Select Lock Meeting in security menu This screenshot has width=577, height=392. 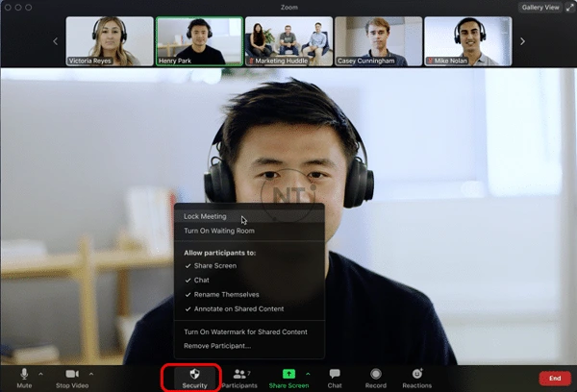[x=249, y=216]
